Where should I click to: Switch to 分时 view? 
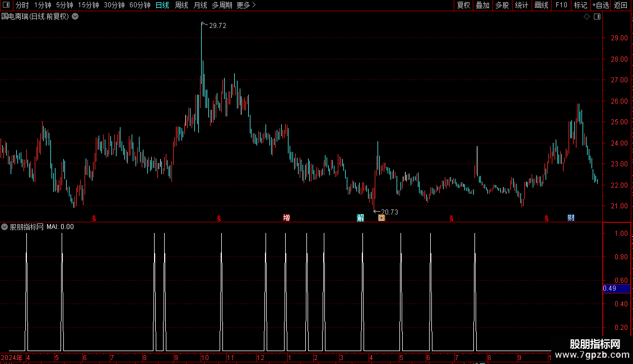pos(22,5)
